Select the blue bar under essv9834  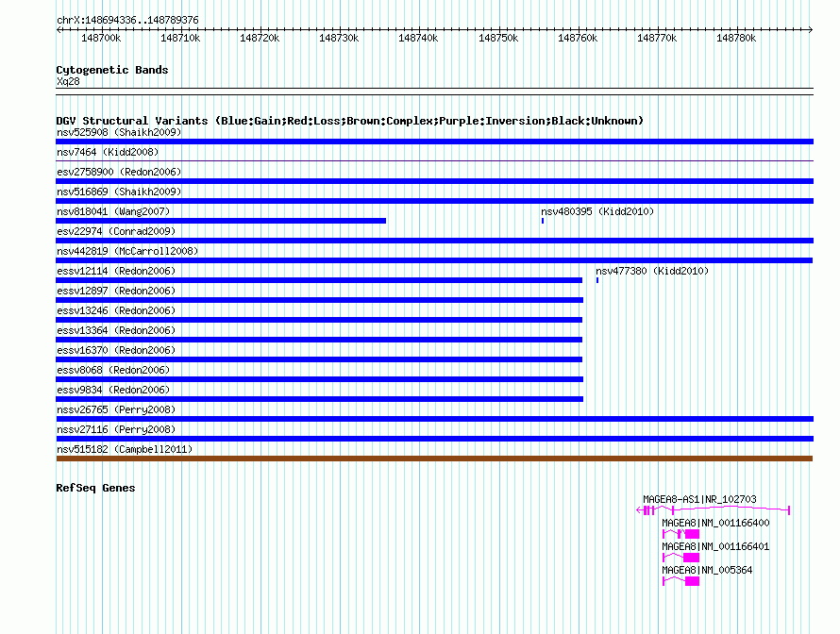319,399
